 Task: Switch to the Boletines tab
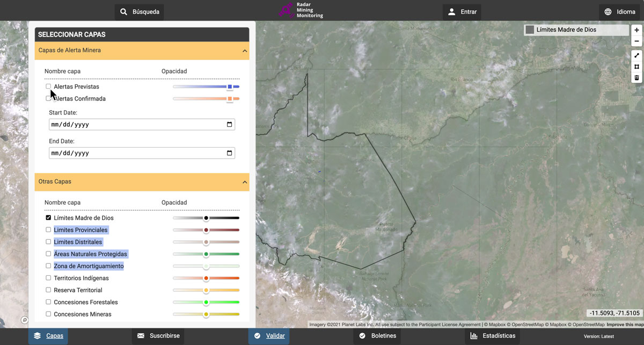377,336
